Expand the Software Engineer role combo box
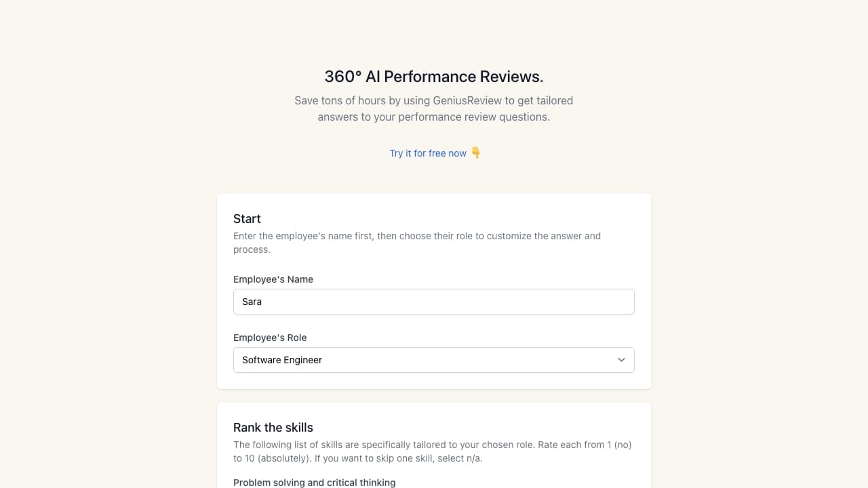The image size is (868, 488). pyautogui.click(x=434, y=360)
